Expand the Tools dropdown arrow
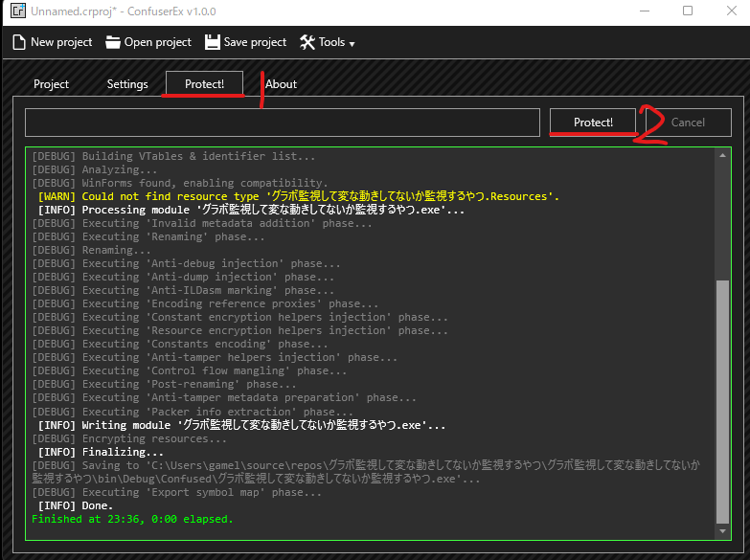Screen dimensions: 750x560 tap(352, 44)
